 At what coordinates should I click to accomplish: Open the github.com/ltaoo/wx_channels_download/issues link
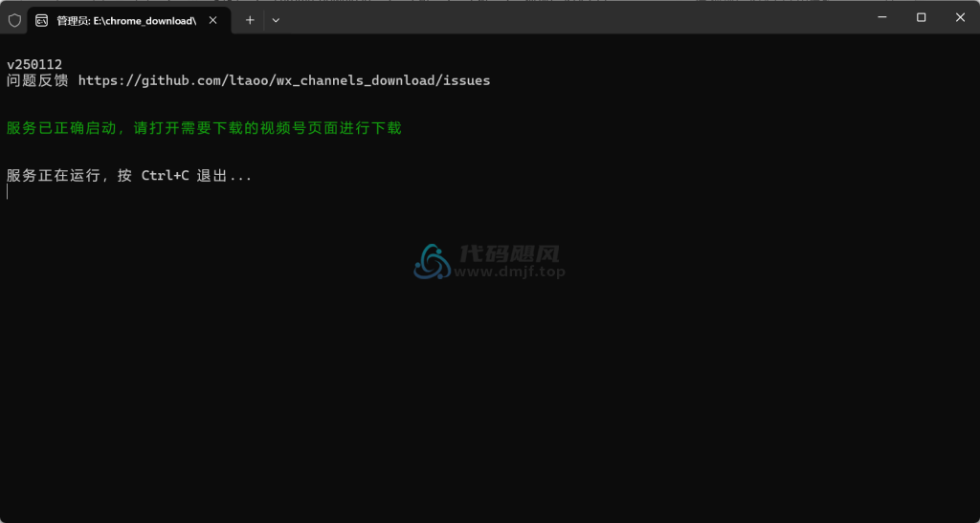pos(284,80)
